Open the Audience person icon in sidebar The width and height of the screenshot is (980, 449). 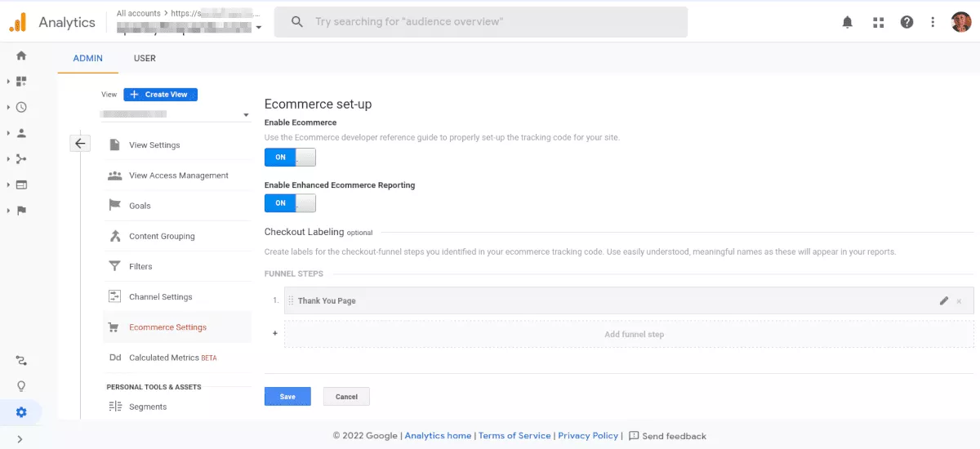21,133
